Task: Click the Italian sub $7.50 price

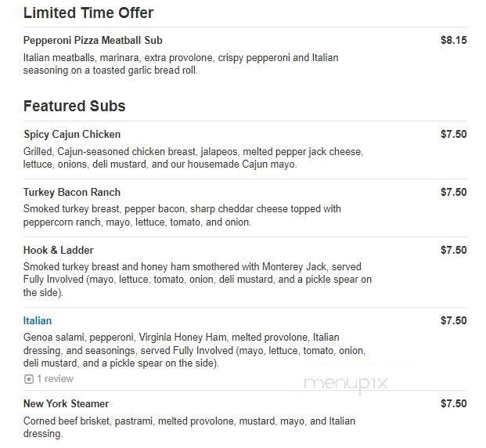Action: coord(453,320)
